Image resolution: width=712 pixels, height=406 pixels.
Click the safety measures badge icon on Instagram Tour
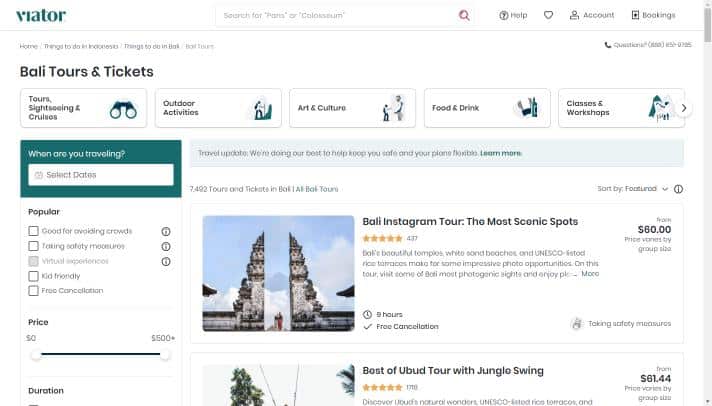point(576,324)
